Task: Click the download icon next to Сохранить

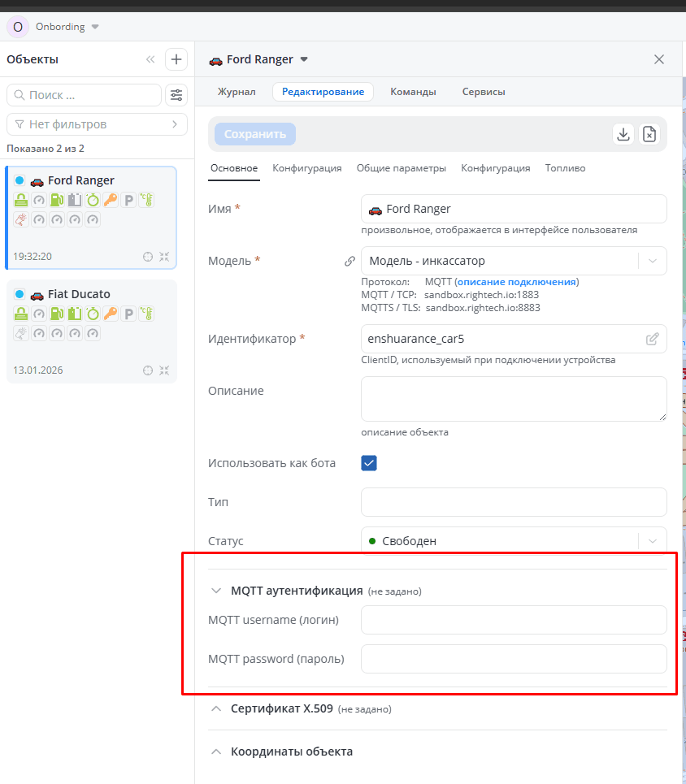Action: click(x=623, y=135)
